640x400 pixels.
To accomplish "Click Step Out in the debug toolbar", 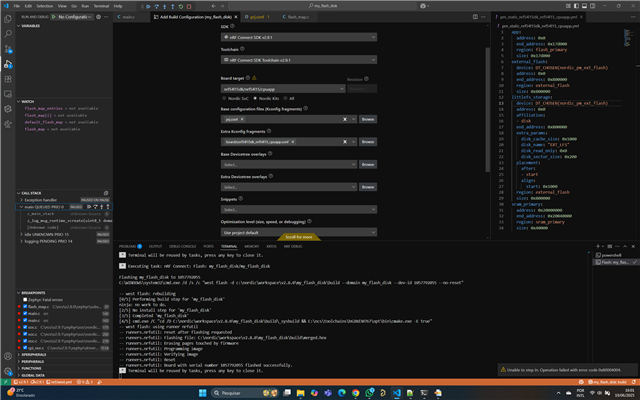I will (x=173, y=6).
